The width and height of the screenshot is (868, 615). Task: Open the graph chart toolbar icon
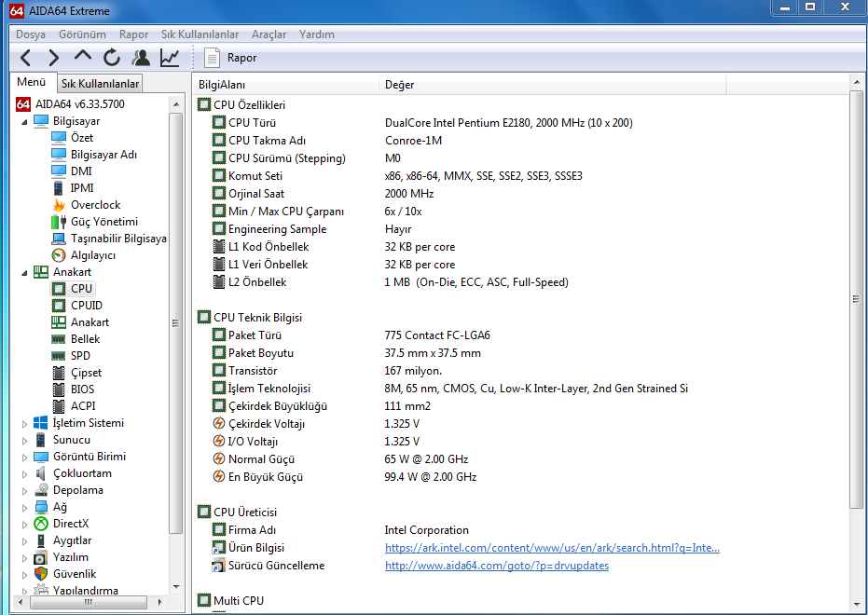(170, 58)
